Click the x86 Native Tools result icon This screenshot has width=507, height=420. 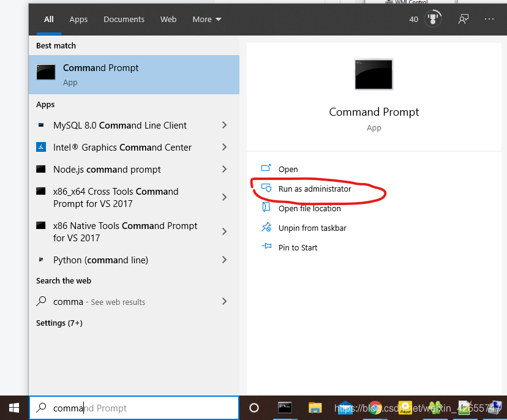(41, 225)
